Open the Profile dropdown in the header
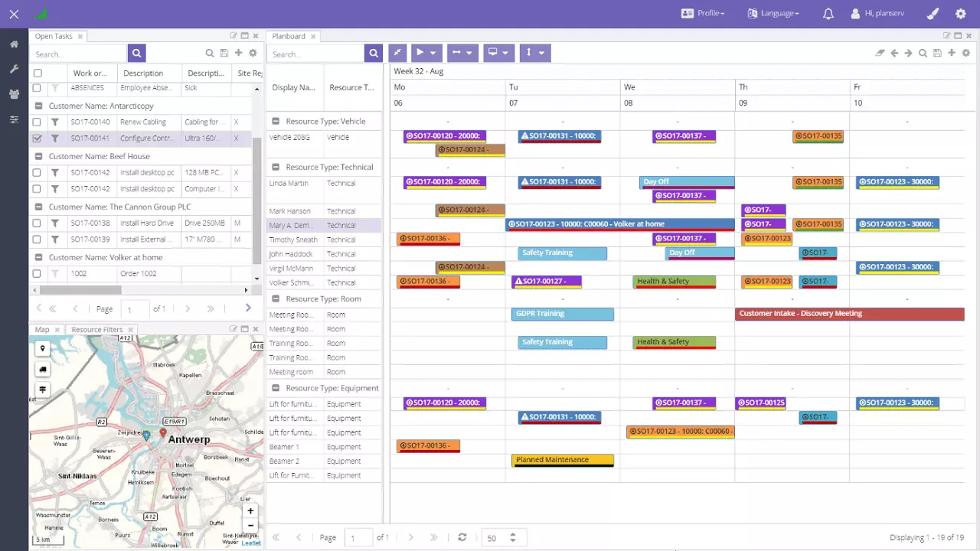 tap(702, 13)
